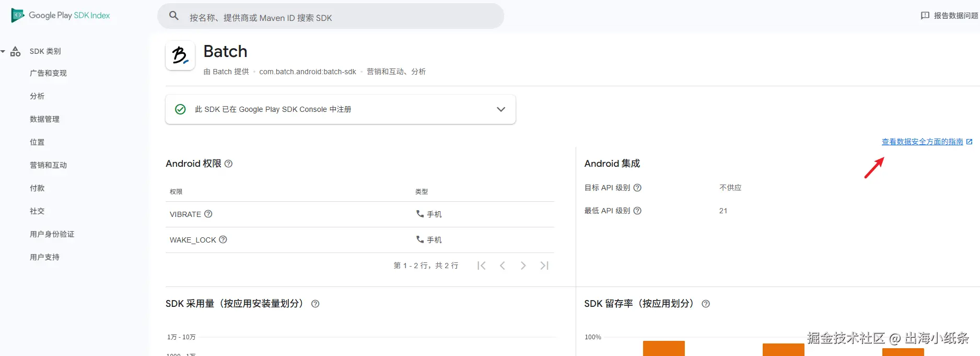The height and width of the screenshot is (356, 980).
Task: Click help icon next to 最低 API 级别
Action: click(637, 211)
